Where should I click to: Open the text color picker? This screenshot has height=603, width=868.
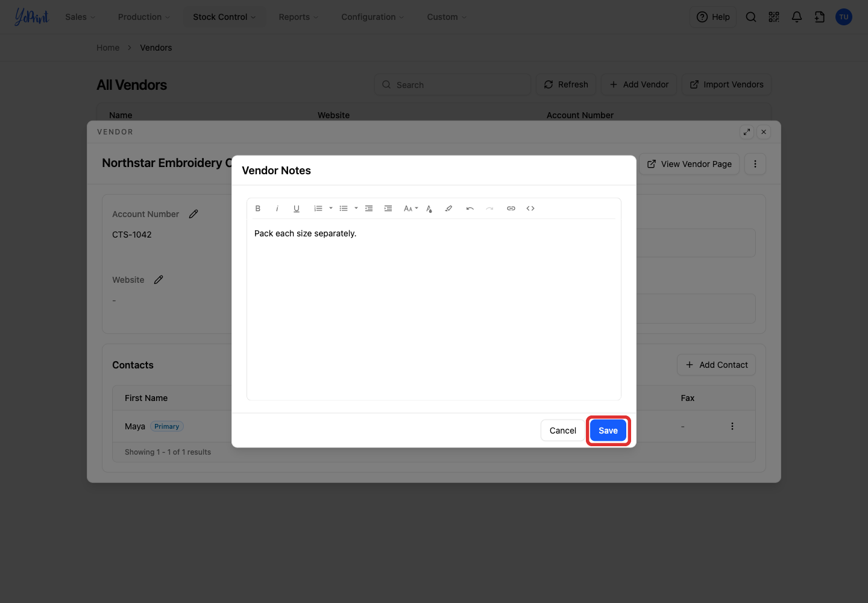click(x=429, y=209)
